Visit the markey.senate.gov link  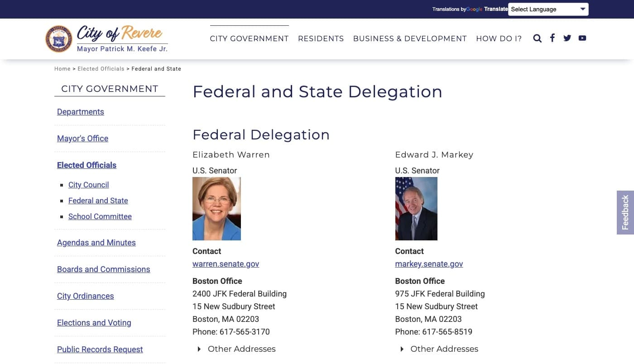429,264
